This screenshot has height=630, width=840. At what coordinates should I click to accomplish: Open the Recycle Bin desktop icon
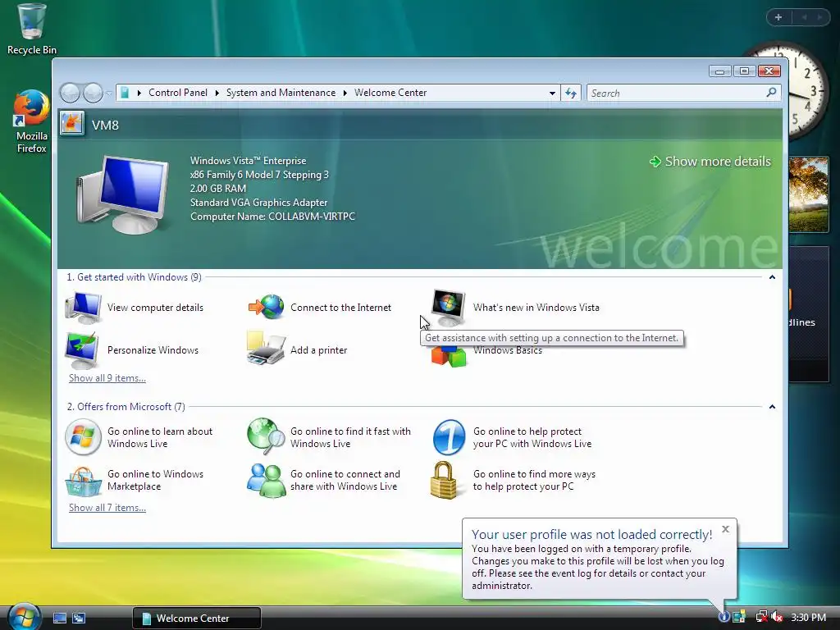[32, 30]
